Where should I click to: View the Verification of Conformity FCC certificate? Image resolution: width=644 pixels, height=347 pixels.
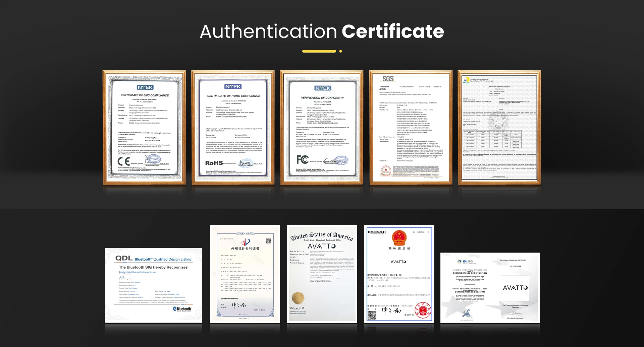coord(322,127)
